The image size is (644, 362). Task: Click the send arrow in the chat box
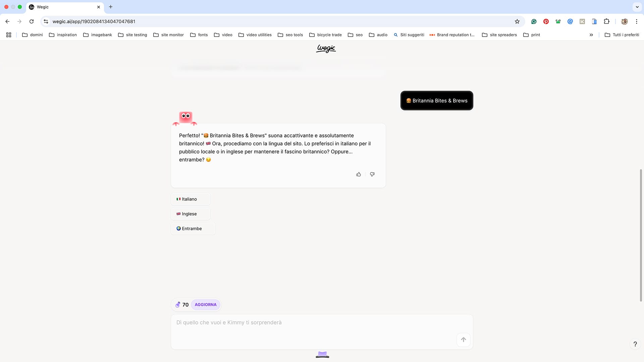coord(463,340)
